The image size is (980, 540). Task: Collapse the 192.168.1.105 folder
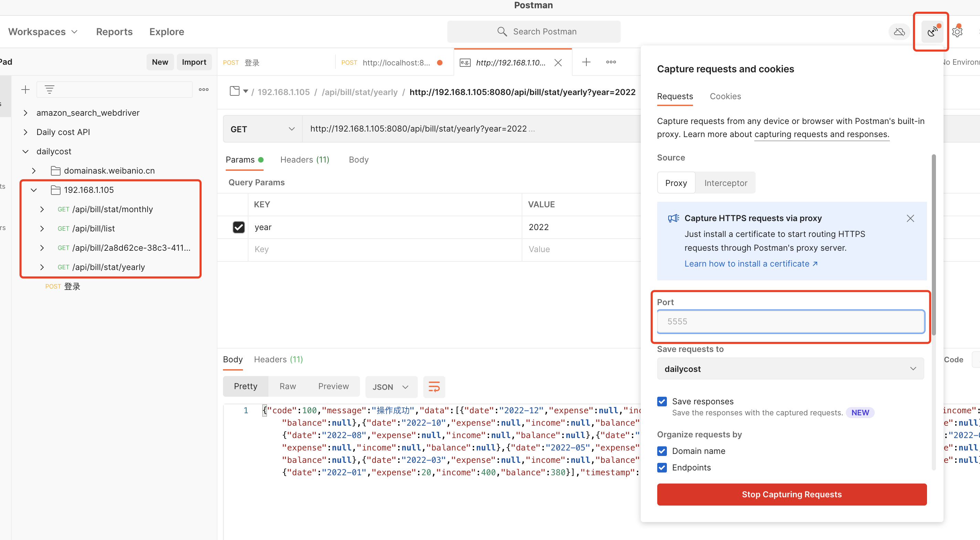coord(34,190)
